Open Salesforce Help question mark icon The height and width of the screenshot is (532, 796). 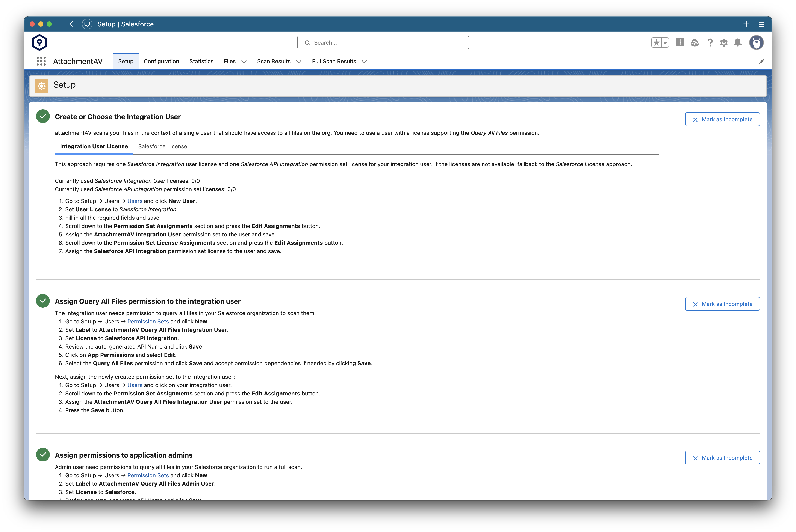pyautogui.click(x=710, y=42)
